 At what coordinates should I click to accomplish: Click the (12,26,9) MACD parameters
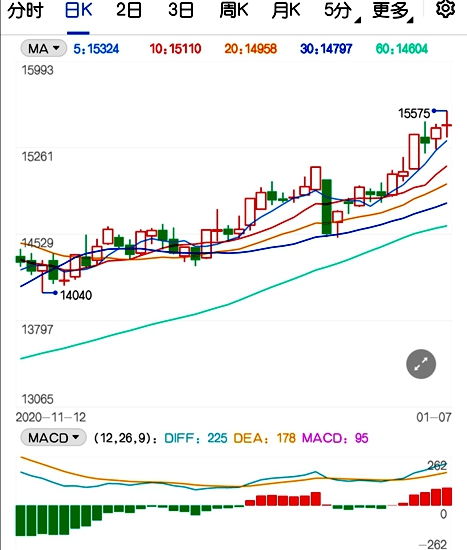(125, 438)
